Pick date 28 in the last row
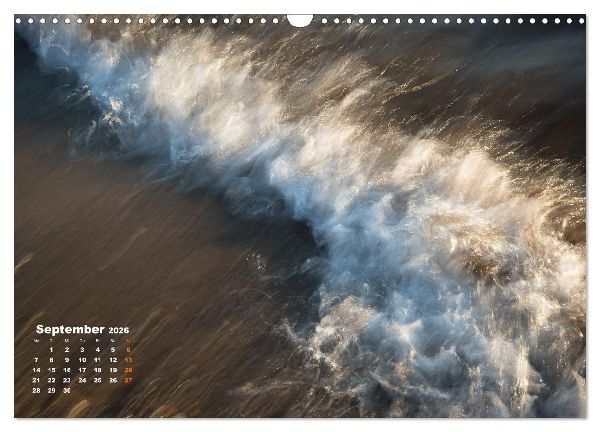This screenshot has width=600, height=432. pyautogui.click(x=36, y=391)
